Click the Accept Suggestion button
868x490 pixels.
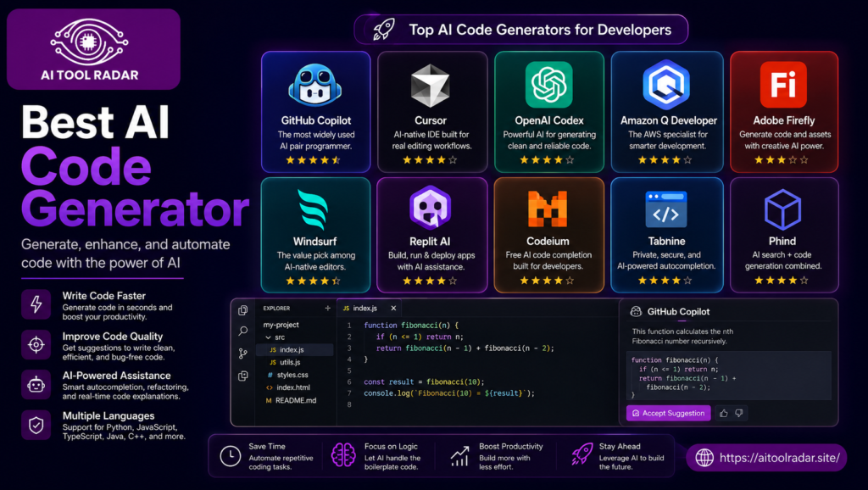tap(668, 413)
